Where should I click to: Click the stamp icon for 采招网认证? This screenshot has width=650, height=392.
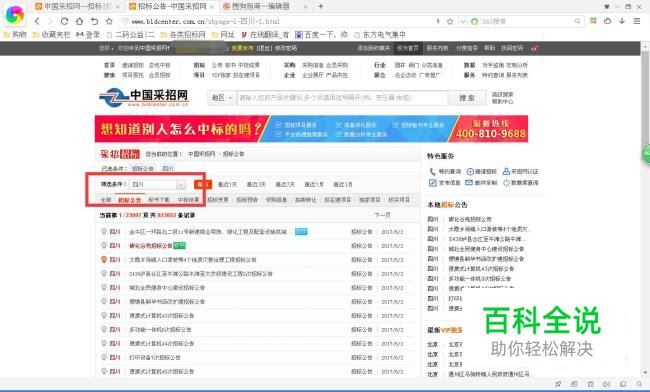coord(506,171)
